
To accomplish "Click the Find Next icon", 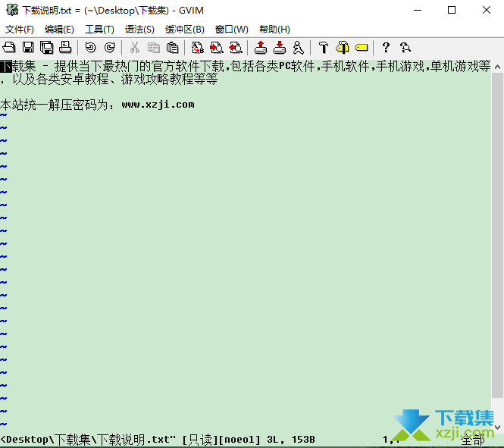I will pos(217,48).
